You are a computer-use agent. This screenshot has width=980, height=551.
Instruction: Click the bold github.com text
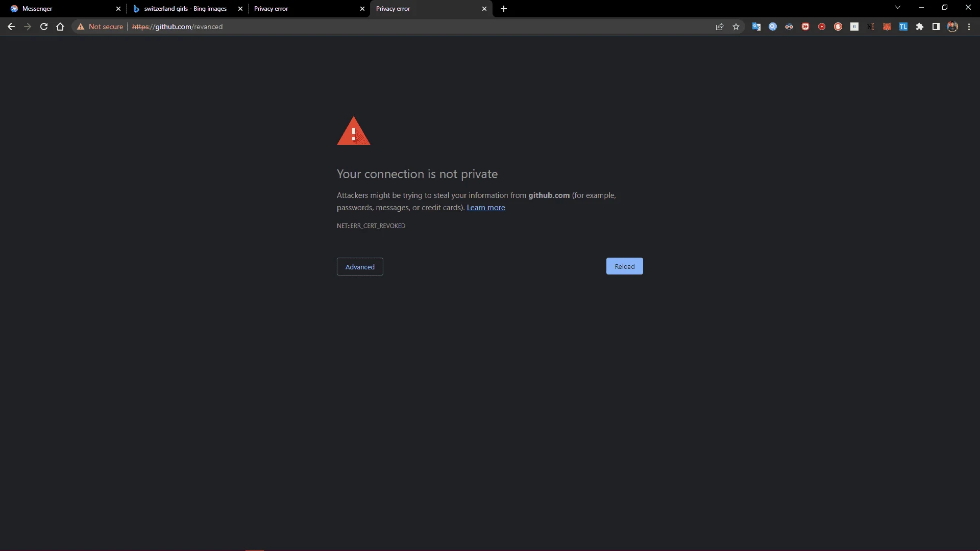[549, 195]
